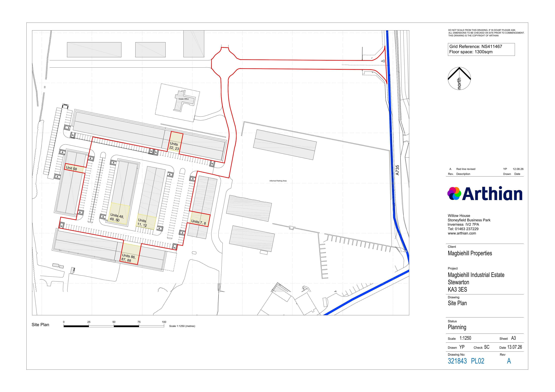Image resolution: width=555 pixels, height=392 pixels.
Task: Click the '50' mark on scale bar
Action: point(114,322)
